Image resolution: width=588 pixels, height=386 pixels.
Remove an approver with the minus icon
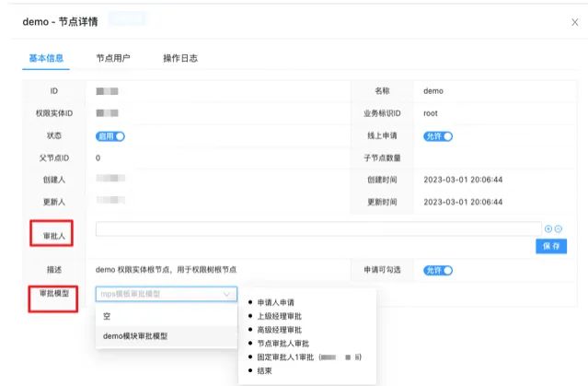click(559, 228)
